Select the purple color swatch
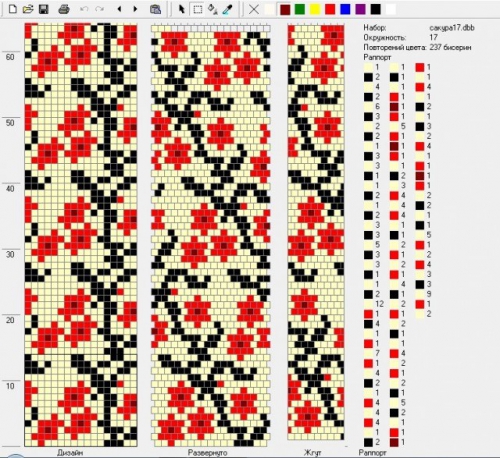The width and height of the screenshot is (500, 458). (x=360, y=9)
